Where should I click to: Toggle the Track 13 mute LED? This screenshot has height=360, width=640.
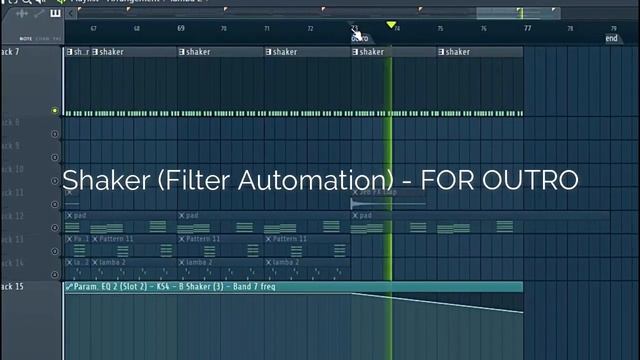coord(55,251)
